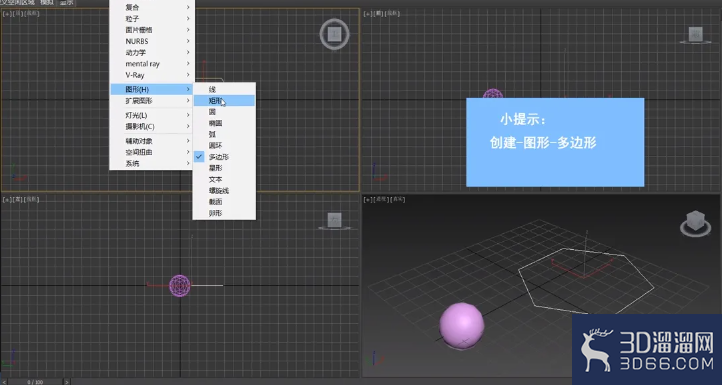Open the [+] menu of the Left viewport
This screenshot has height=385, width=722.
6,199
